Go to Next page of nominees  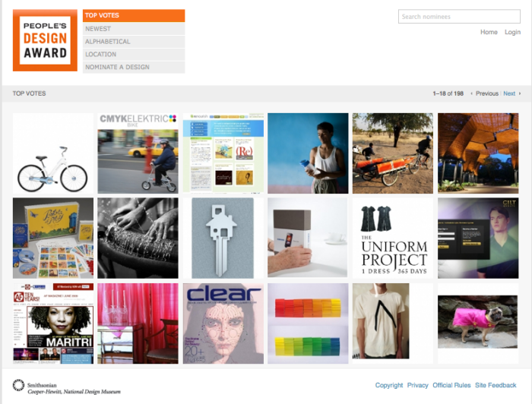click(x=511, y=93)
